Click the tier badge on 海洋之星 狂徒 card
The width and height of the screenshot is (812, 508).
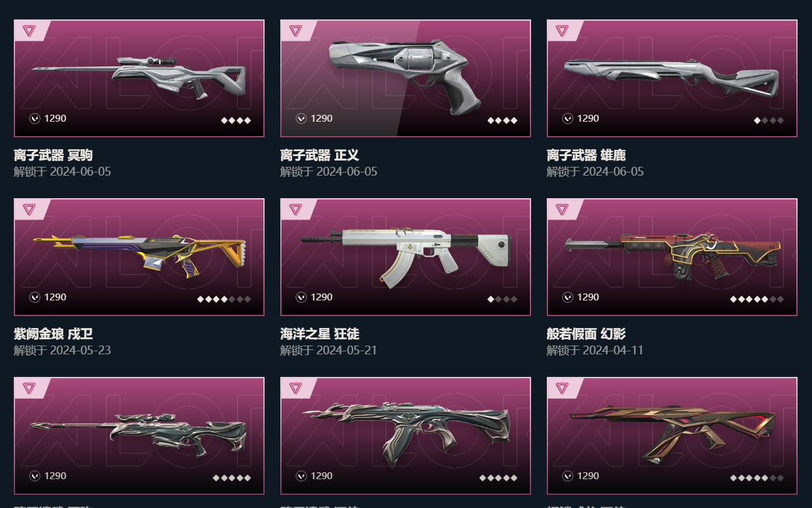tap(295, 209)
